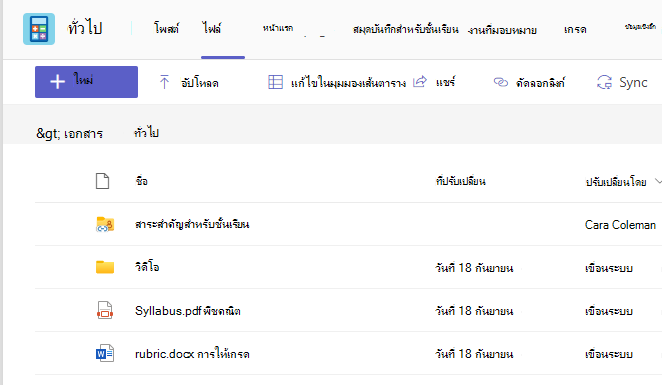Image resolution: width=662 pixels, height=385 pixels.
Task: Click the share arrow icon
Action: (420, 81)
